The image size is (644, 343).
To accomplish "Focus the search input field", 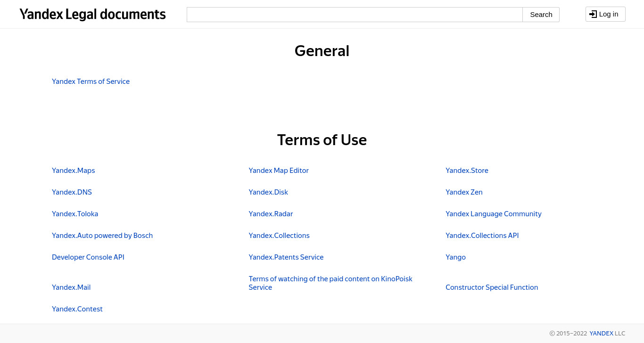I will (x=355, y=15).
